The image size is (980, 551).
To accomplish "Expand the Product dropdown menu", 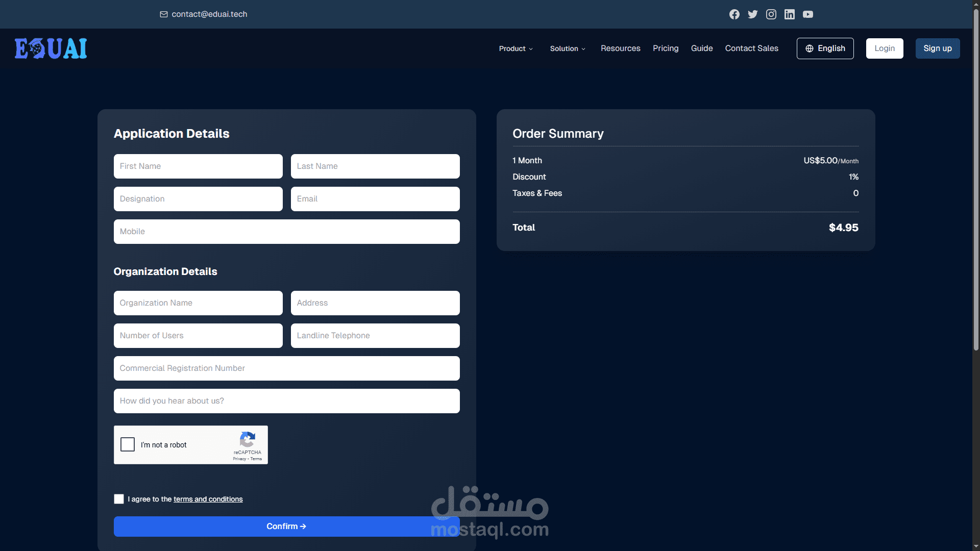I will 516,48.
